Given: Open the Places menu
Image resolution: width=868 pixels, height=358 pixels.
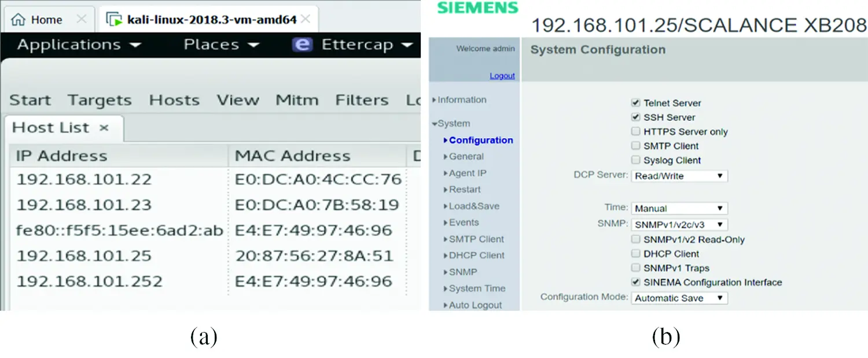Looking at the screenshot, I should [x=222, y=45].
